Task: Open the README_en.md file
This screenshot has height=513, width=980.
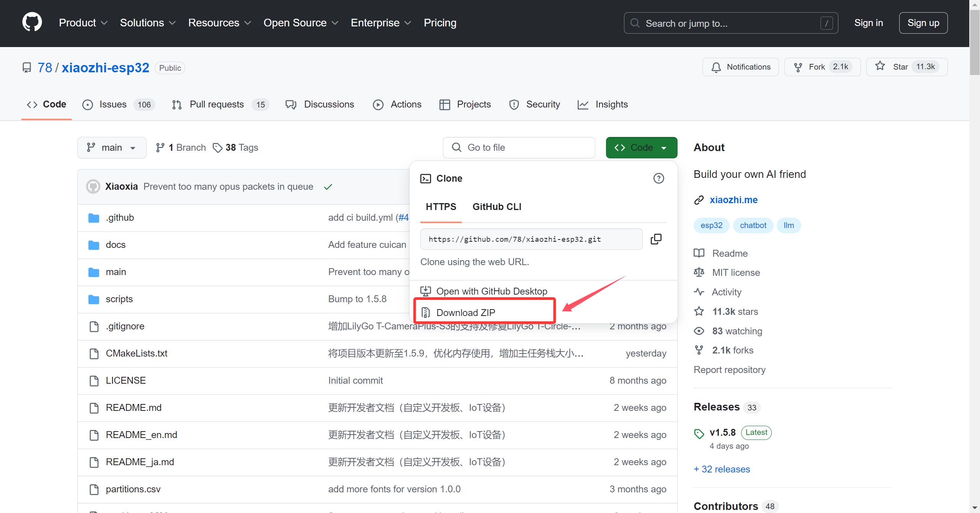Action: (141, 435)
